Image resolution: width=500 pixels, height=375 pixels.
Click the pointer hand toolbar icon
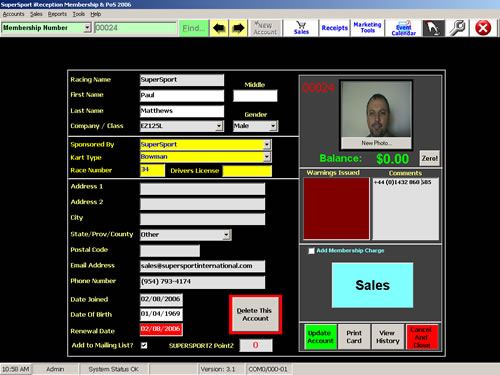pyautogui.click(x=433, y=28)
